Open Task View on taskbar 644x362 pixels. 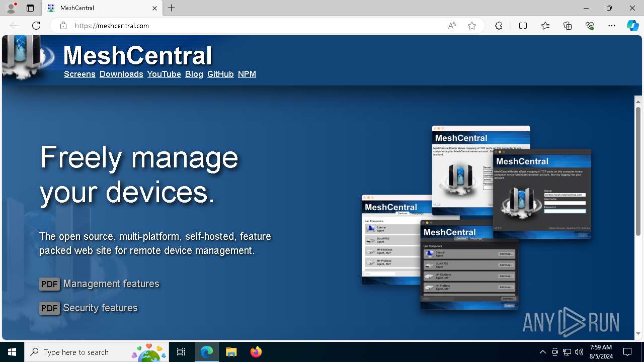(x=181, y=352)
